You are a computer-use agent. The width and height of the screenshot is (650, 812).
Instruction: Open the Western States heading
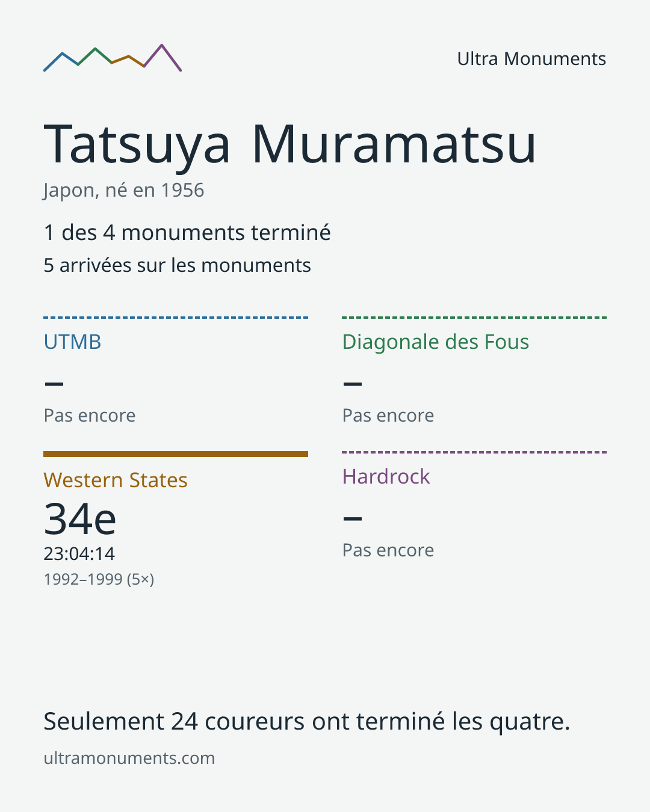116,480
